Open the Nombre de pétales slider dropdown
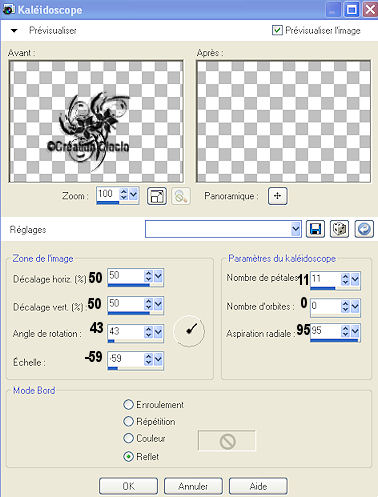378x497 pixels. pos(355,279)
